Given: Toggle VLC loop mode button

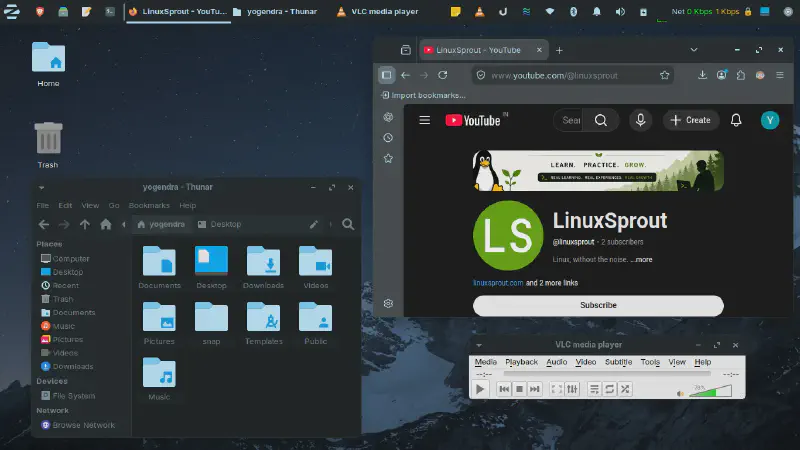Looking at the screenshot, I should click(x=609, y=389).
